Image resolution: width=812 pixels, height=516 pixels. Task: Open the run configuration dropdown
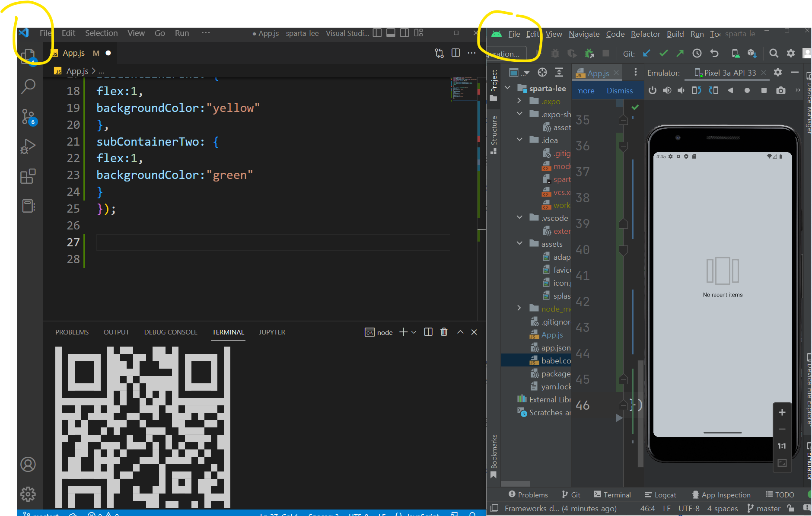(x=506, y=54)
